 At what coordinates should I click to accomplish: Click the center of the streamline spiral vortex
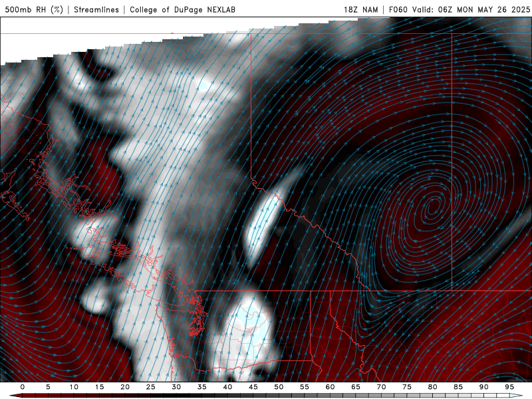433,207
